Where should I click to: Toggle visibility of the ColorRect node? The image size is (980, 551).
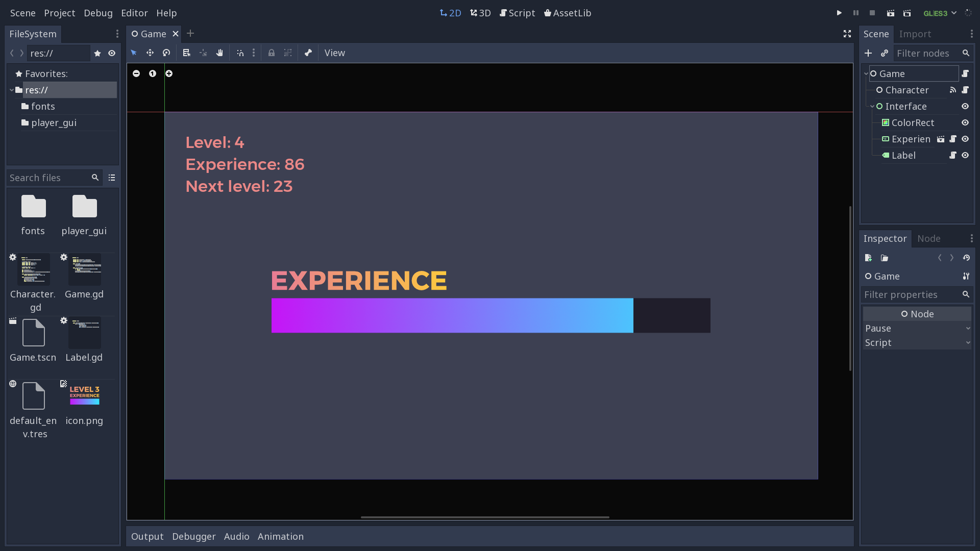[966, 122]
